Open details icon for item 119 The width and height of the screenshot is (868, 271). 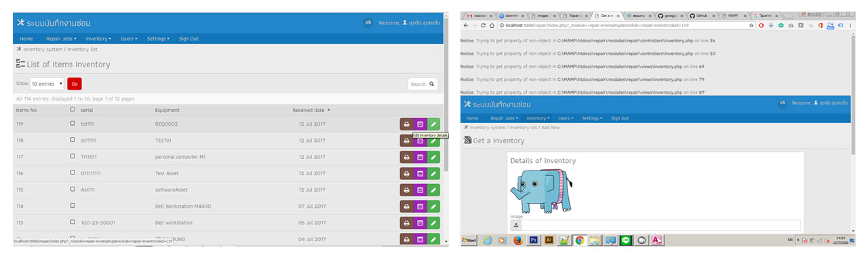[x=420, y=124]
